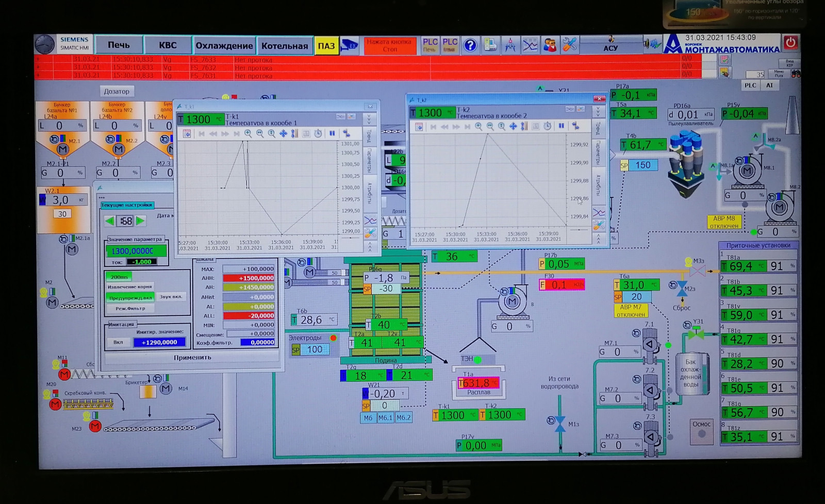Open the Котельная screen tab
The width and height of the screenshot is (825, 504).
click(x=285, y=46)
